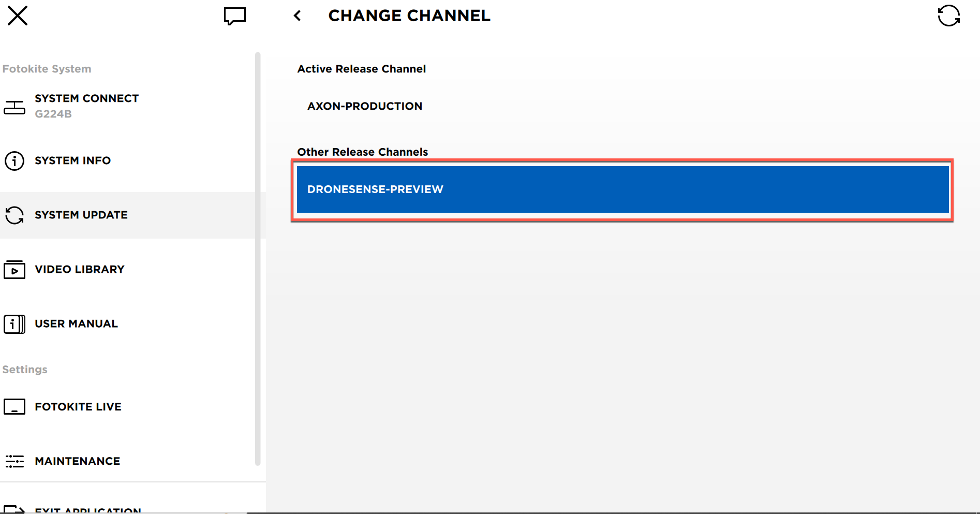Select the DRONESENSE-PREVIEW release channel
Viewport: 980px width, 514px height.
coord(622,189)
